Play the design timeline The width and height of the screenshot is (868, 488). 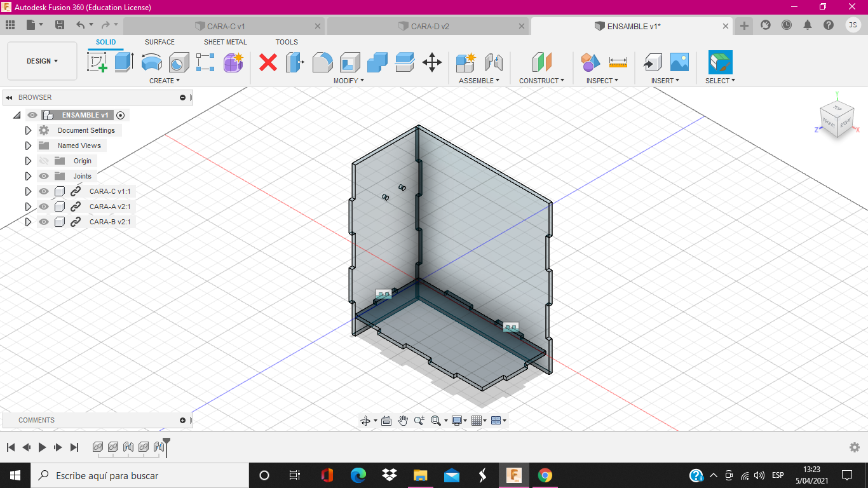pyautogui.click(x=42, y=447)
